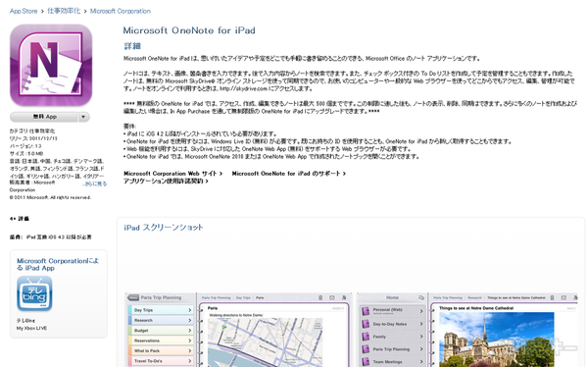Click the Research crumb in the second screenshot path
588x367 pixels.
474,298
